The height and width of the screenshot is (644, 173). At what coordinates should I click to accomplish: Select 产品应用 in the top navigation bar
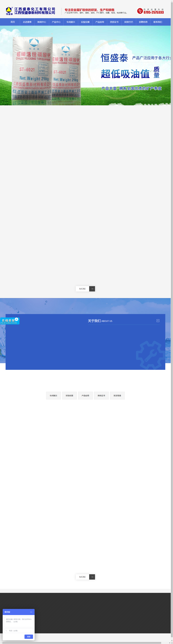(x=100, y=22)
